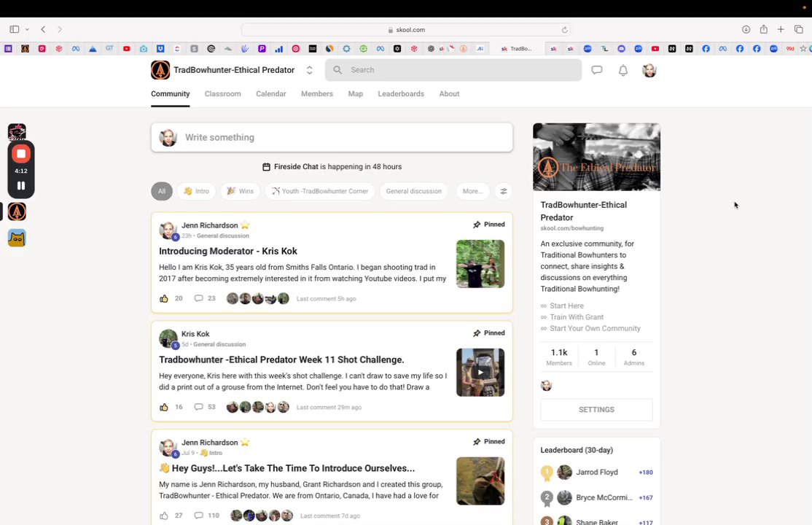View the 6 Admins count
The image size is (812, 525).
[634, 357]
